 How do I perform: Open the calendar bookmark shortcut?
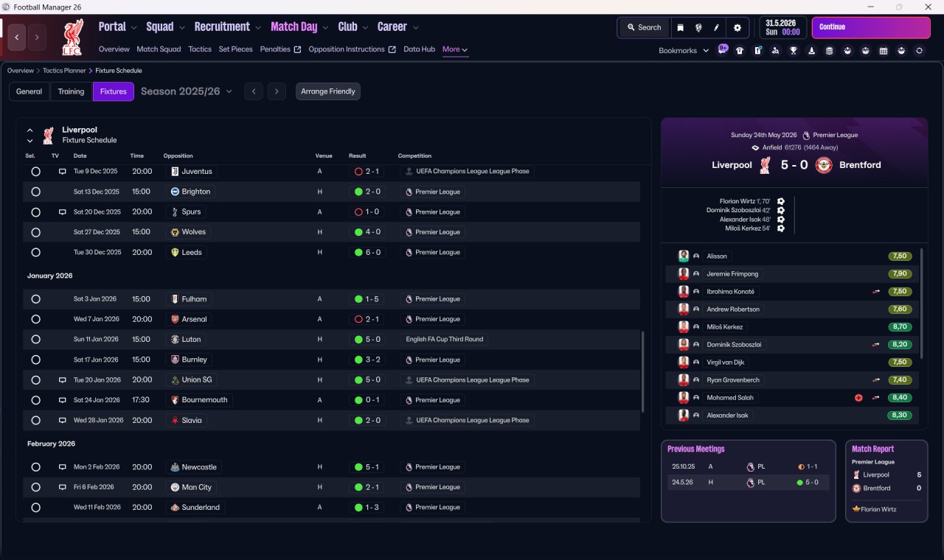(884, 51)
